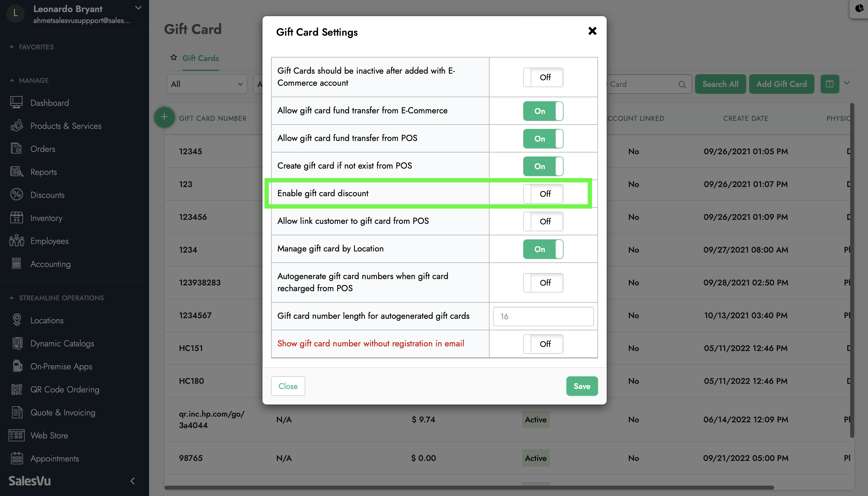Click the Discounts sidebar icon
868x496 pixels.
17,194
